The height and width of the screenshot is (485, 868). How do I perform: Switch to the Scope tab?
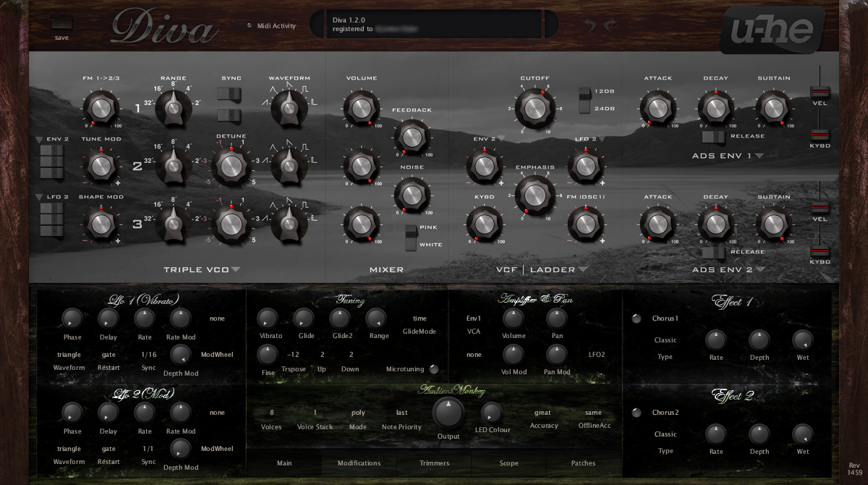[509, 463]
